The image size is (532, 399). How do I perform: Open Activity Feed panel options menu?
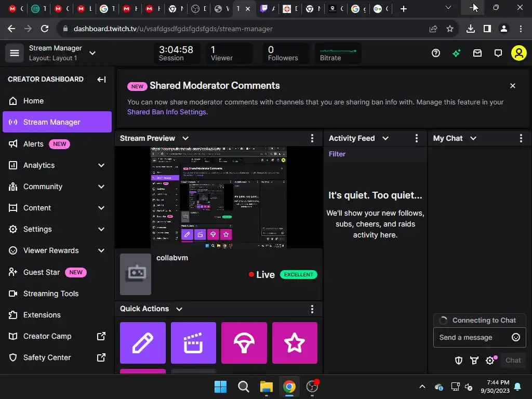coord(417,138)
